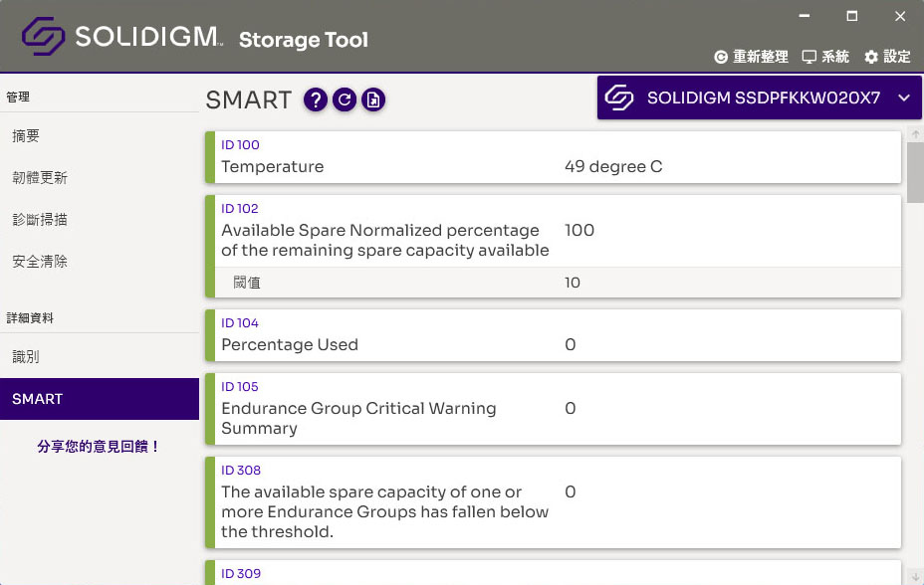Click the SMART refresh circular arrow icon
Viewport: 924px width, 585px height.
(345, 100)
